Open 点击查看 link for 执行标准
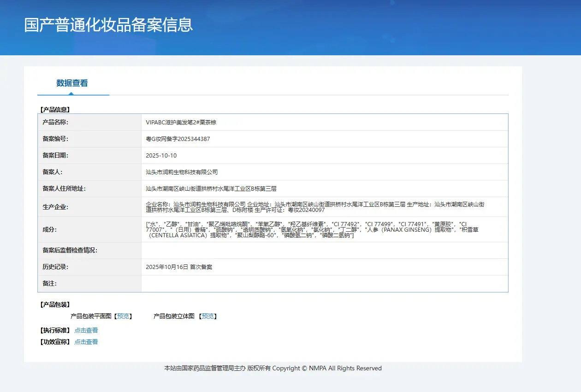The width and height of the screenshot is (581, 392). pos(86,330)
